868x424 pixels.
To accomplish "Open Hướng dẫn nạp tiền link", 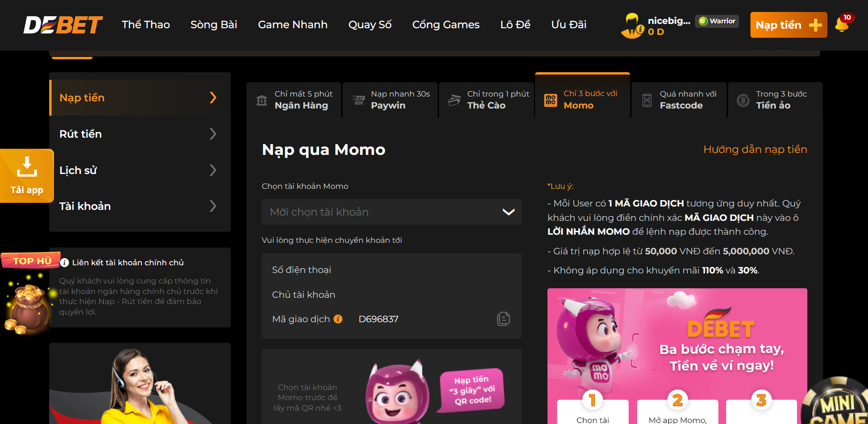I will point(755,149).
